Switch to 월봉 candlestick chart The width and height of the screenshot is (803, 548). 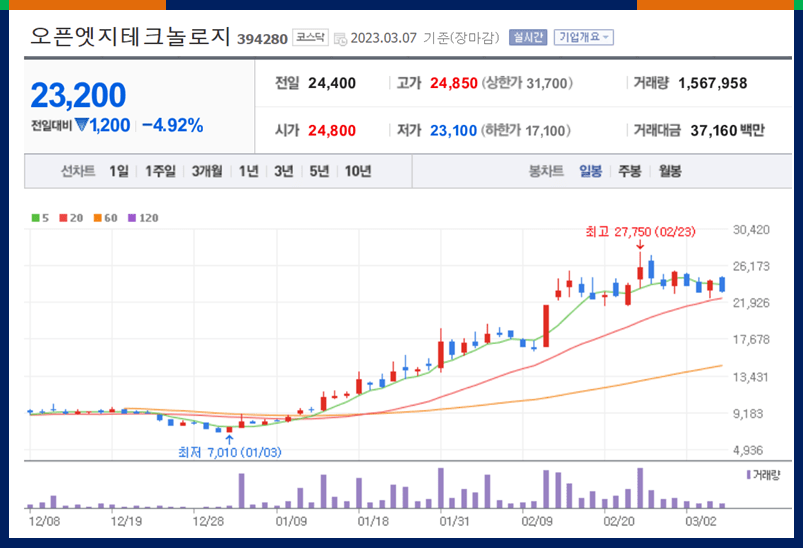(x=670, y=171)
